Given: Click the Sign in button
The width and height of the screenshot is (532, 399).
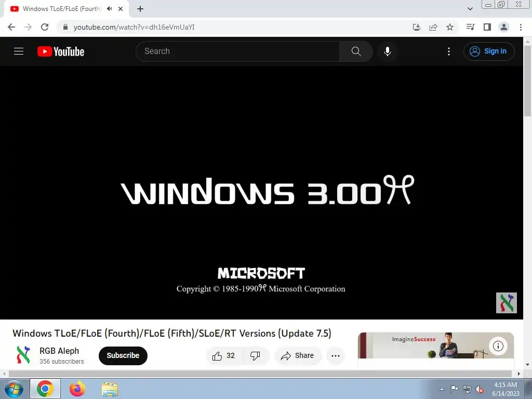Looking at the screenshot, I should 488,51.
